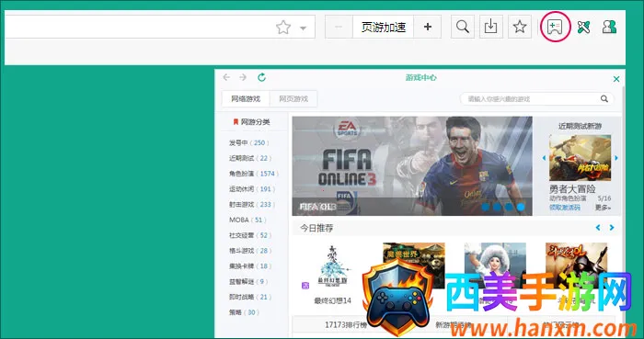Image resolution: width=644 pixels, height=339 pixels.
Task: Open the MOBA (51) category
Action: pos(247,220)
